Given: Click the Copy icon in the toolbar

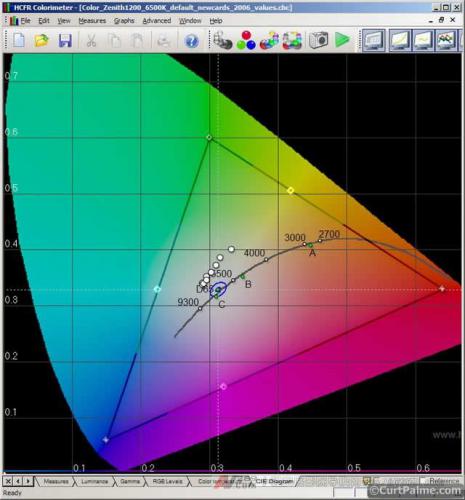Looking at the screenshot, I should (x=113, y=41).
